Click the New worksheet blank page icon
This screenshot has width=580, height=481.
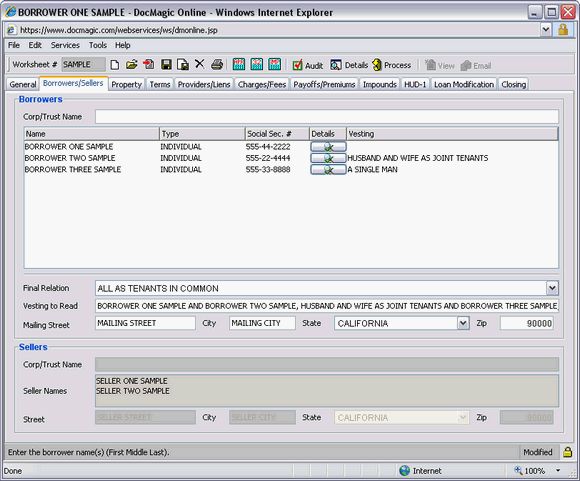(x=115, y=65)
